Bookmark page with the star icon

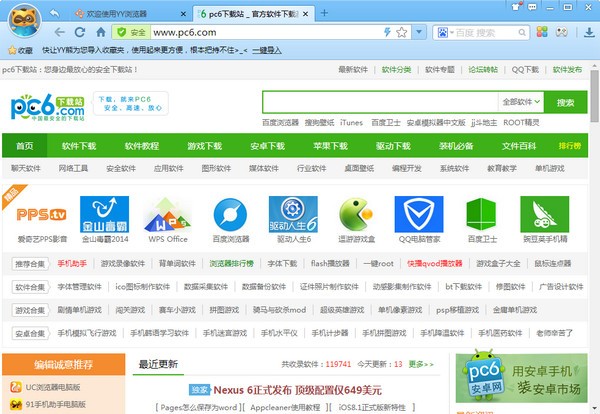click(402, 32)
